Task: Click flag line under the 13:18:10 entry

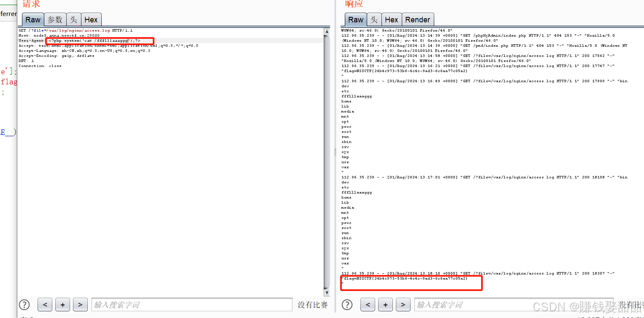Action: 404,278
